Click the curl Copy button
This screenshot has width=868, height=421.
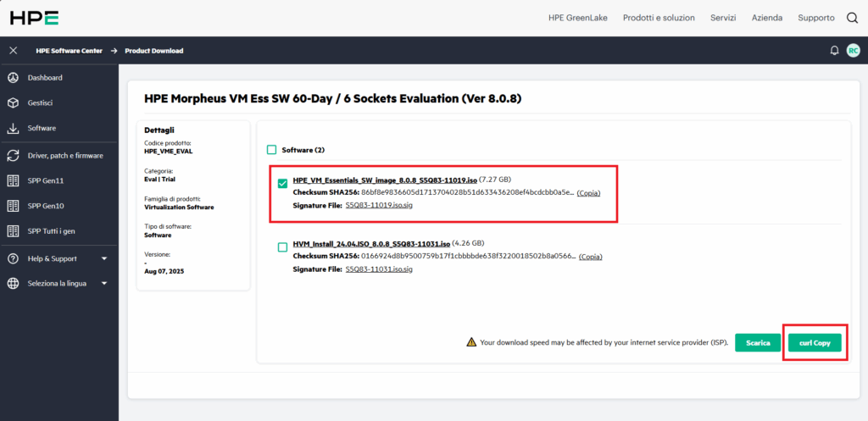[x=815, y=342]
